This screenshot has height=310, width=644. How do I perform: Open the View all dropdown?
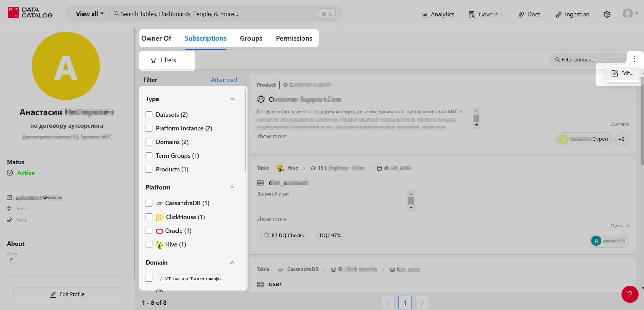pyautogui.click(x=90, y=14)
